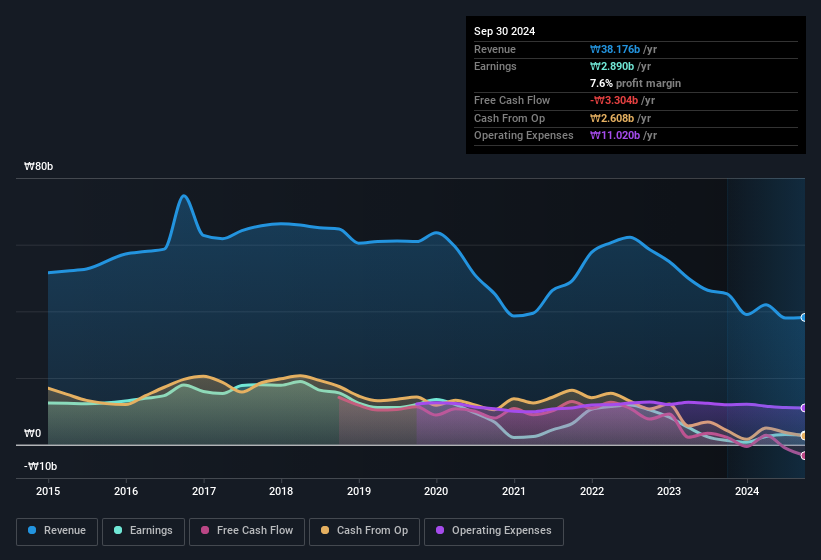Click the ₩2.608b cash from op value
The image size is (821, 560).
612,118
